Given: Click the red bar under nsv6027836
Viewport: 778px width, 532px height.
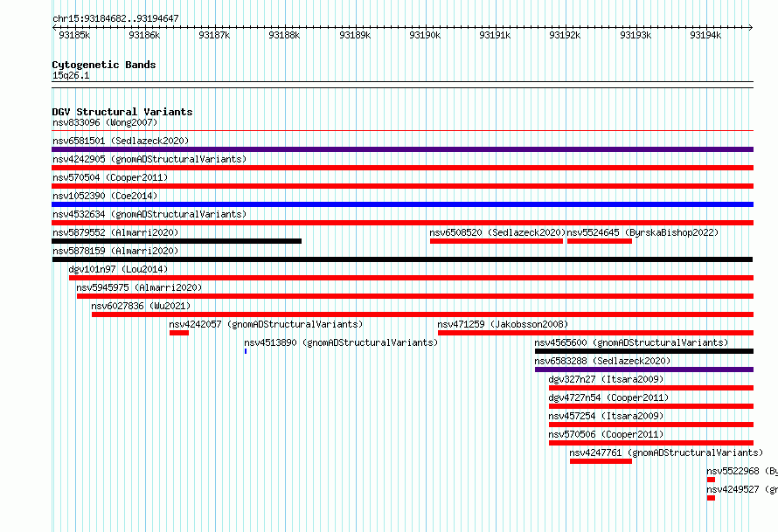Looking at the screenshot, I should (423, 314).
